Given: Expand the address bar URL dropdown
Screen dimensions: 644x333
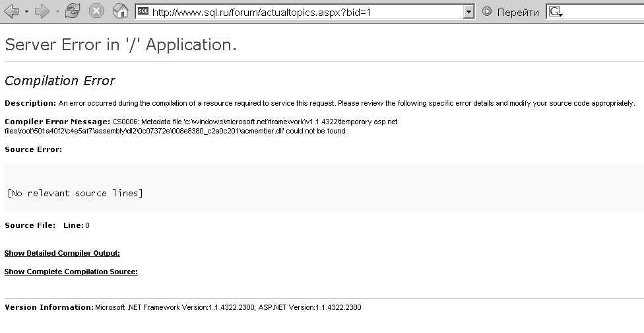Looking at the screenshot, I should pos(468,12).
